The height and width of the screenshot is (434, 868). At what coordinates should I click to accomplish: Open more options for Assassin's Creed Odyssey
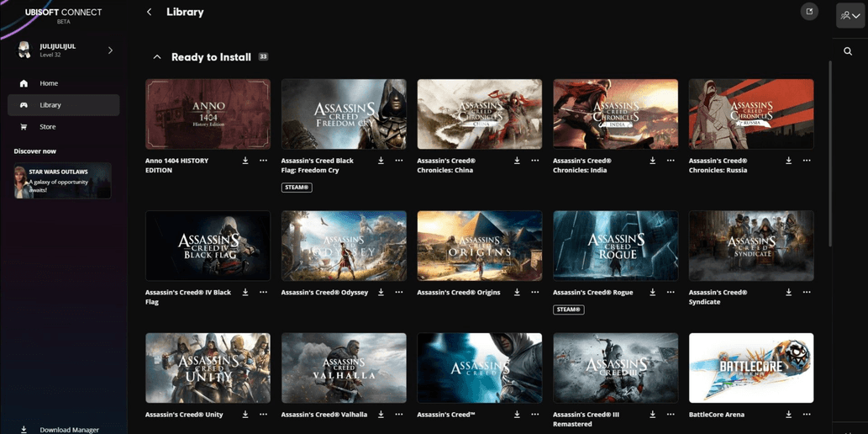coord(399,292)
